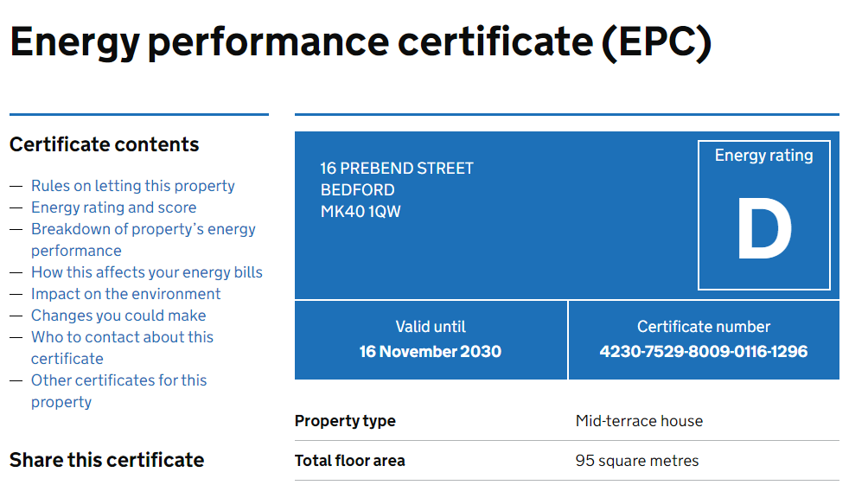Click the 'Certificate contents' heading

pos(105,144)
